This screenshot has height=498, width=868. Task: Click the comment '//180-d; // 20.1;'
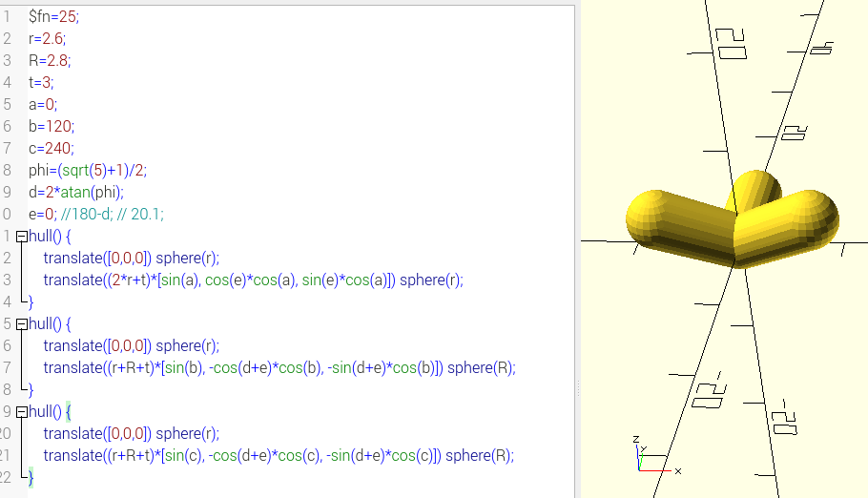pos(112,214)
